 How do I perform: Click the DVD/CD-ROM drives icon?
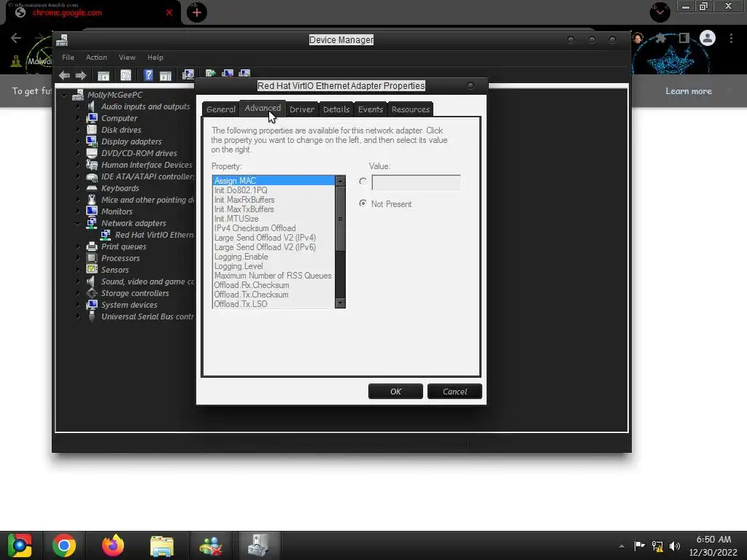91,153
